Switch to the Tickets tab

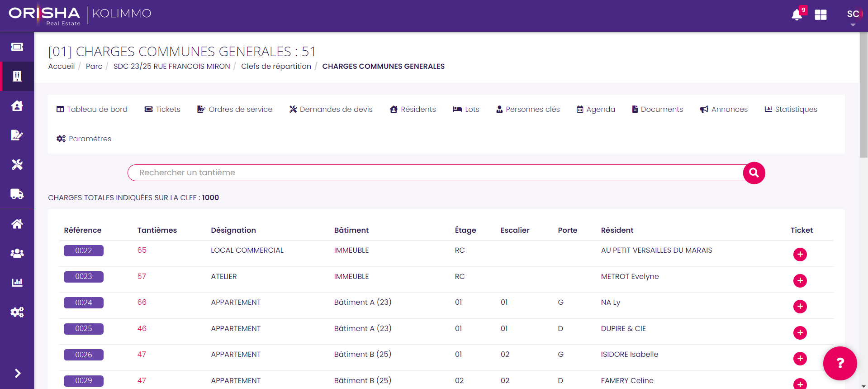tap(162, 109)
